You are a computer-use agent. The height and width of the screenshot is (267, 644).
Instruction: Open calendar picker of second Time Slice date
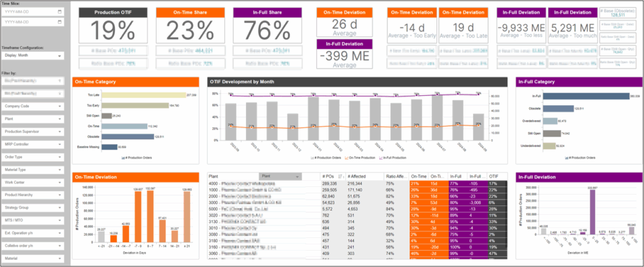[x=59, y=21]
